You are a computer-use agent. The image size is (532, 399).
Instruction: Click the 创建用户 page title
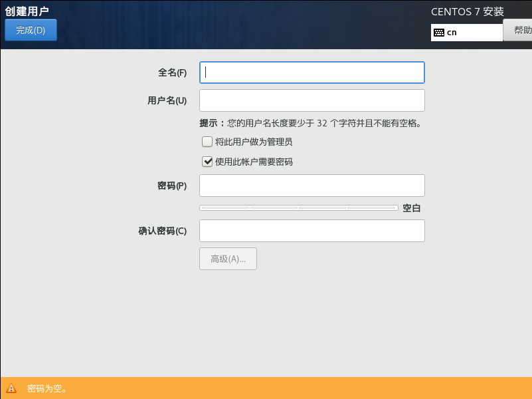point(27,11)
